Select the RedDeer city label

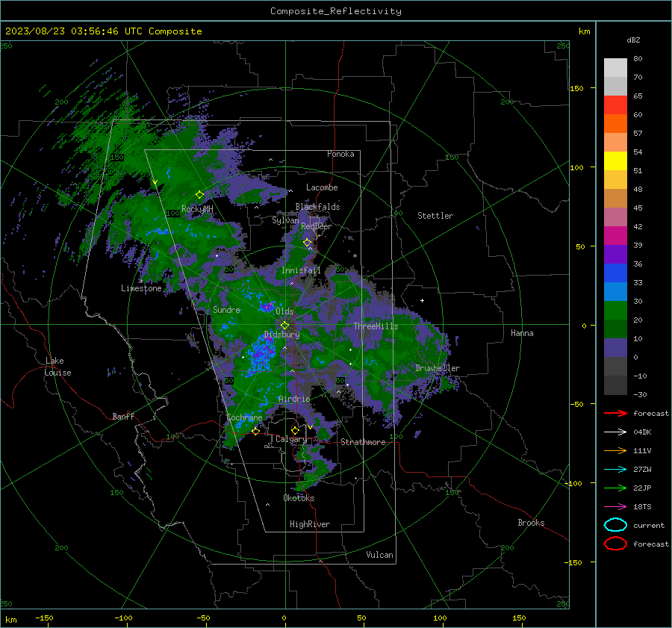click(317, 226)
